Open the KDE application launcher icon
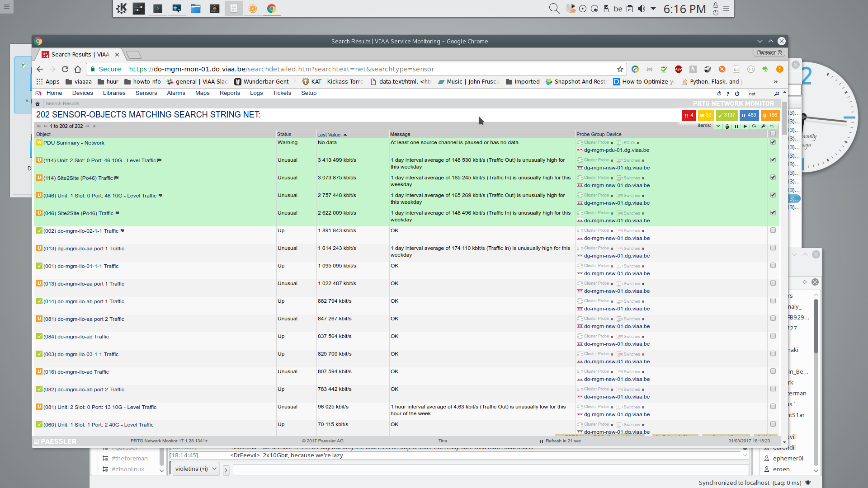This screenshot has width=868, height=488. [x=122, y=9]
